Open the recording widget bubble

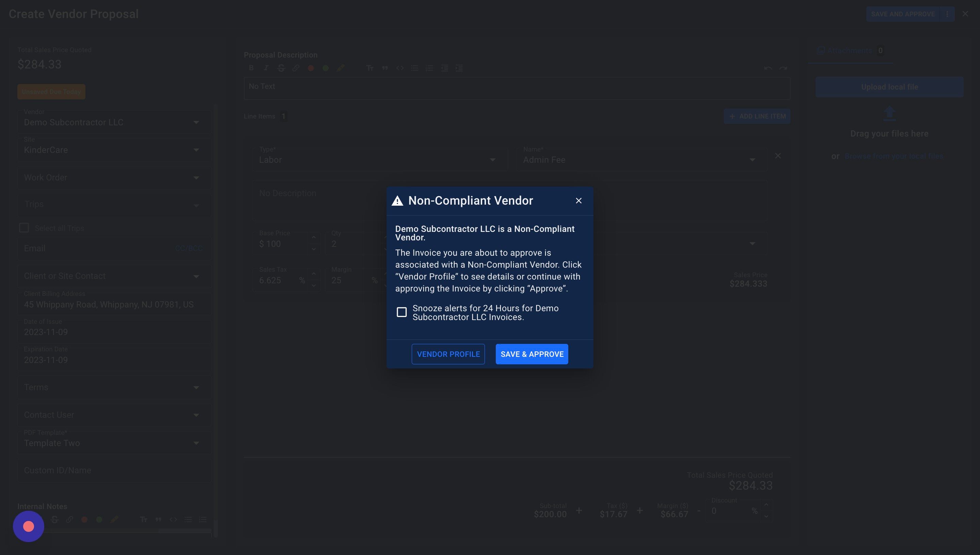[29, 526]
